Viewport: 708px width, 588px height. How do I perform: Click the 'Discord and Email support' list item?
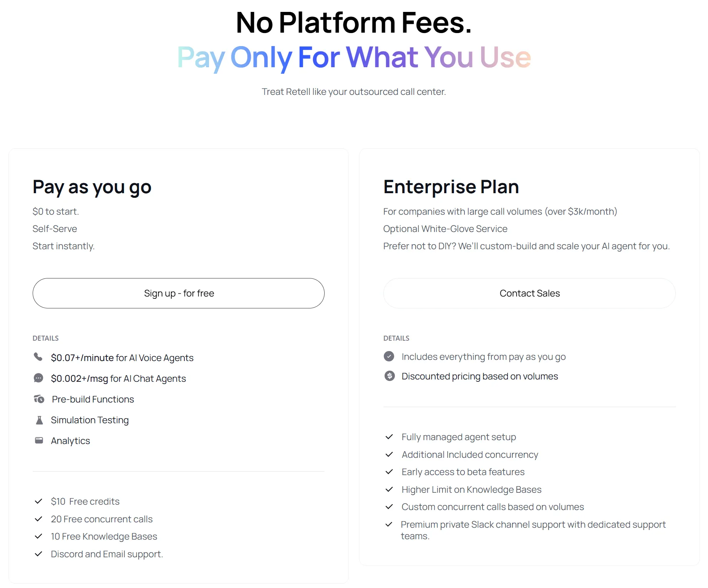coord(107,554)
